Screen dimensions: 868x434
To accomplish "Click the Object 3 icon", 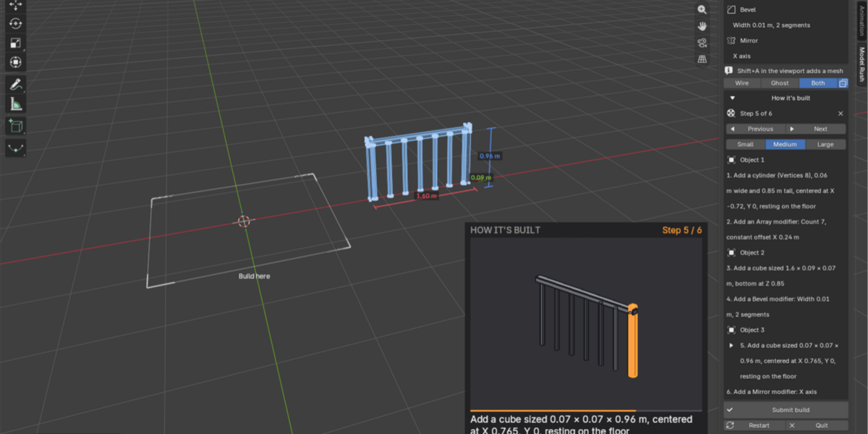I will pos(731,330).
